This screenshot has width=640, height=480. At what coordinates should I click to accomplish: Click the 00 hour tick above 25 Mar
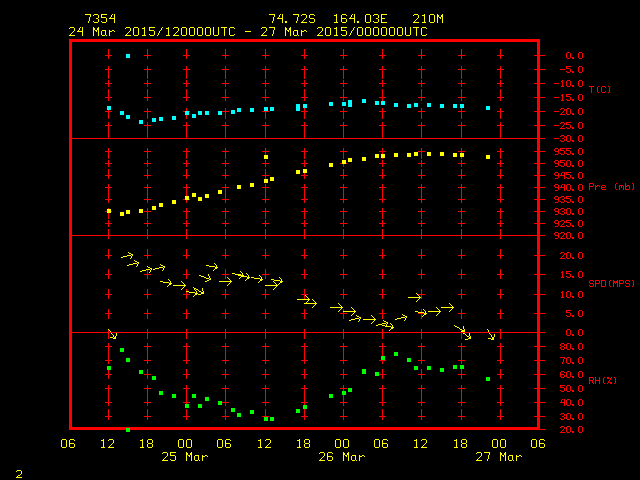tap(185, 444)
